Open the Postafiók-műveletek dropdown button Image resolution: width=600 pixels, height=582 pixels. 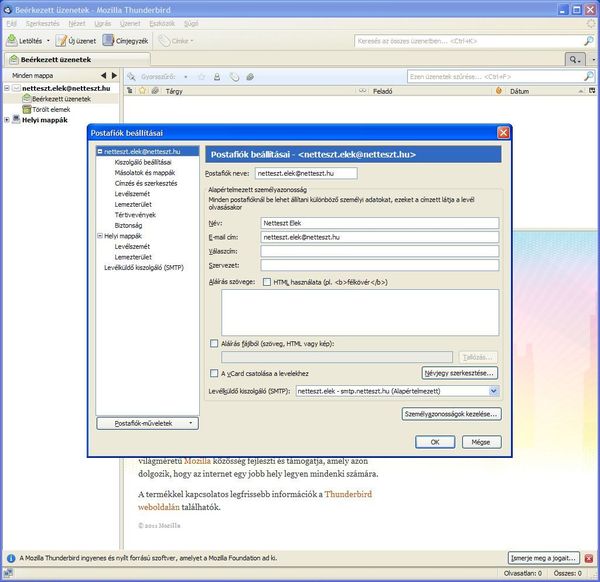(148, 423)
